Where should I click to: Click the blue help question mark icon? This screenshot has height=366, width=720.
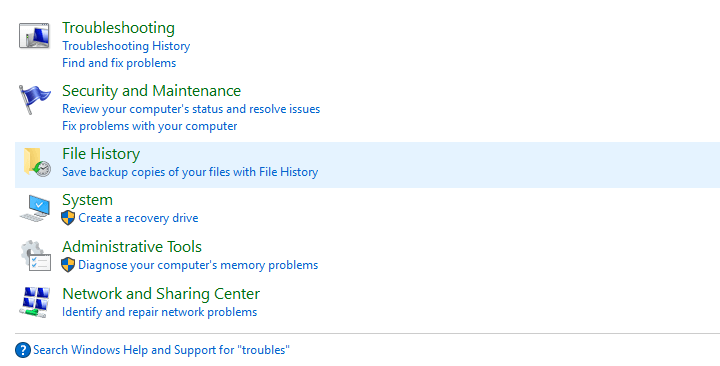pos(22,350)
